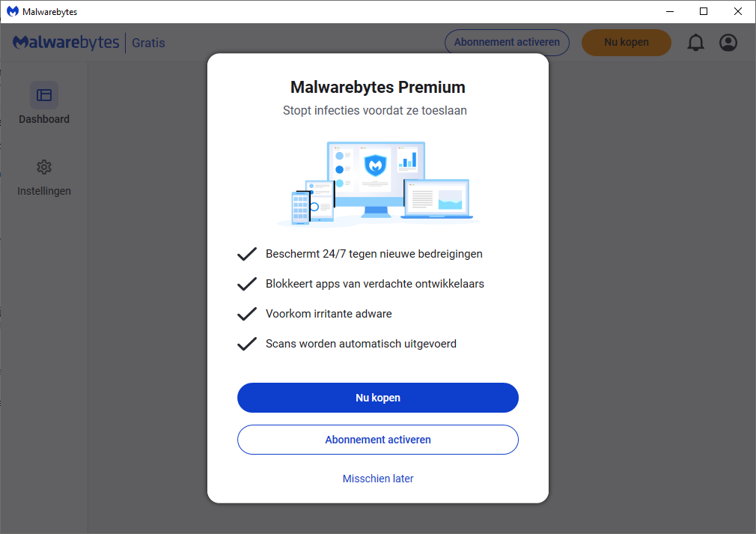Click the shield logo in the monitor illustration
The height and width of the screenshot is (534, 756).
click(376, 165)
